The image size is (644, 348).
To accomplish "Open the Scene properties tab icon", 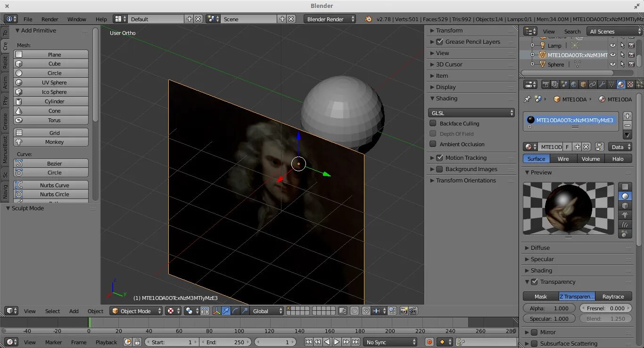I will click(564, 84).
